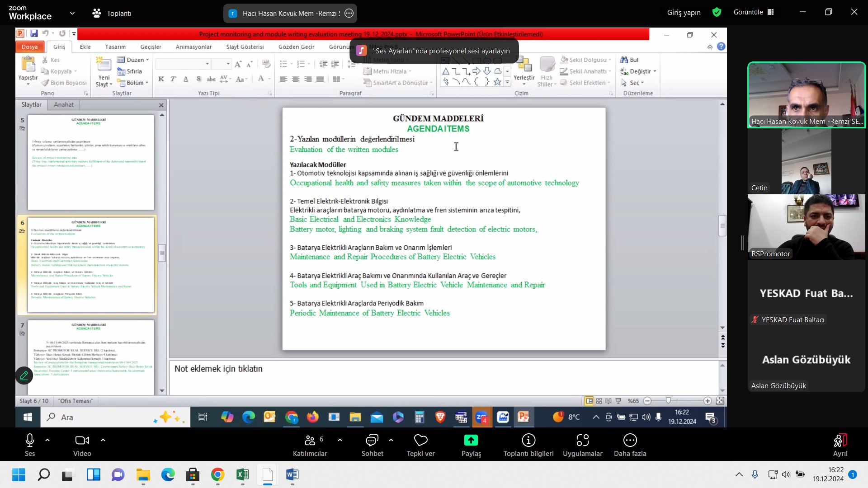Click the green annotation pencil button
868x488 pixels.
pyautogui.click(x=24, y=375)
